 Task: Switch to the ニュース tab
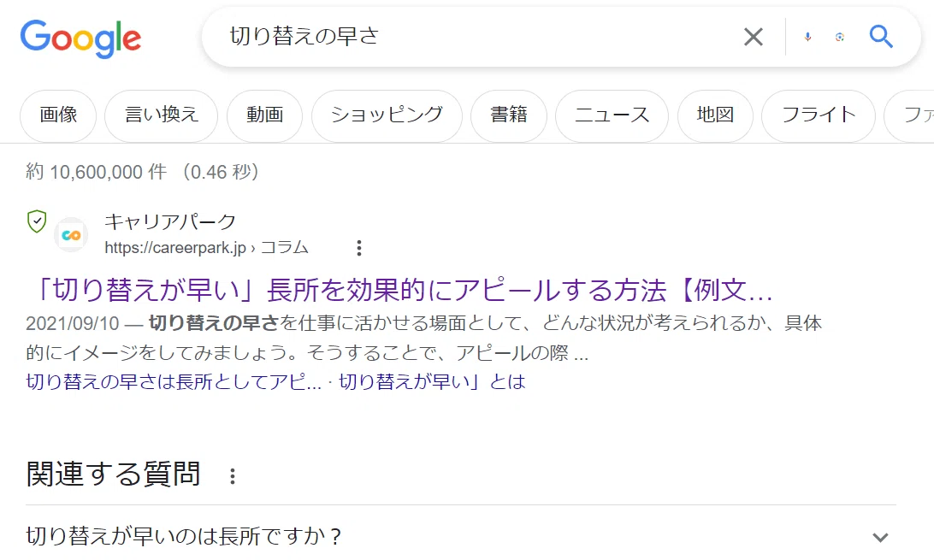[612, 115]
